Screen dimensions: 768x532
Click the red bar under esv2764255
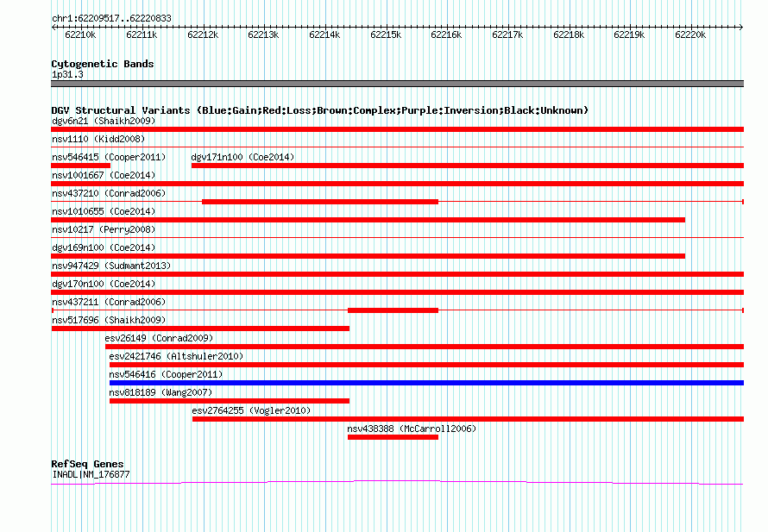469,419
